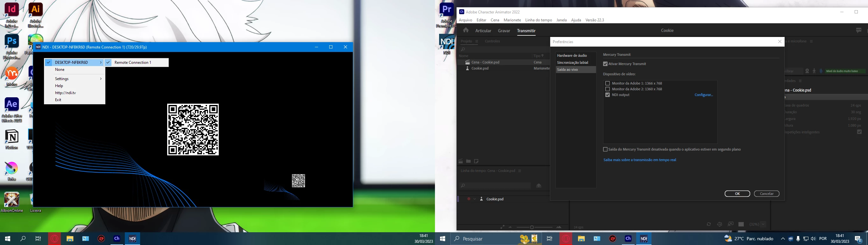Select the NDI desktop shortcut icon
This screenshot has width=868, height=245.
click(x=446, y=44)
